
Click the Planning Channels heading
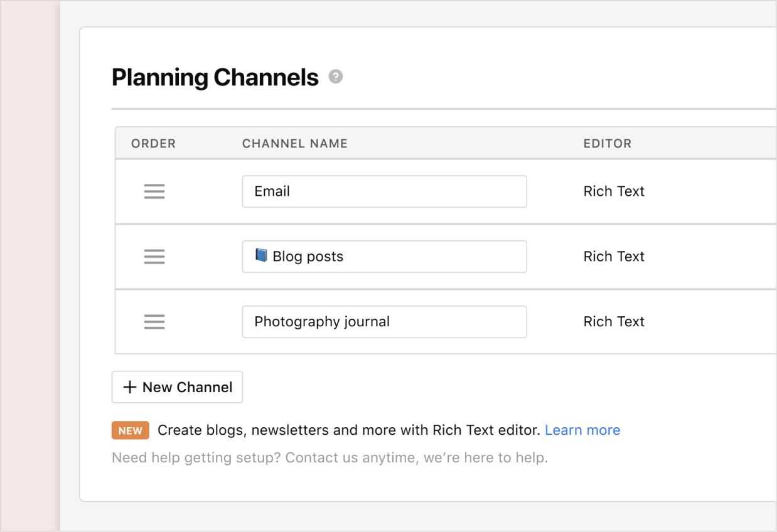(x=215, y=78)
